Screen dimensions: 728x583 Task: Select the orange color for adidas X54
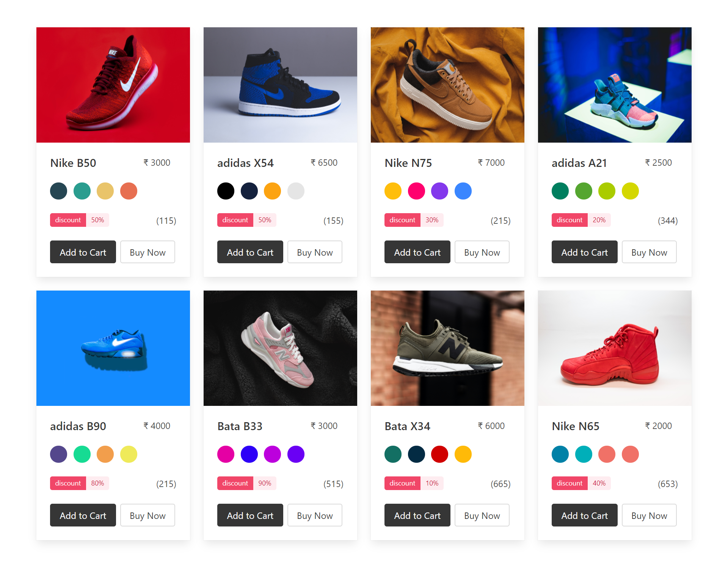tap(272, 191)
